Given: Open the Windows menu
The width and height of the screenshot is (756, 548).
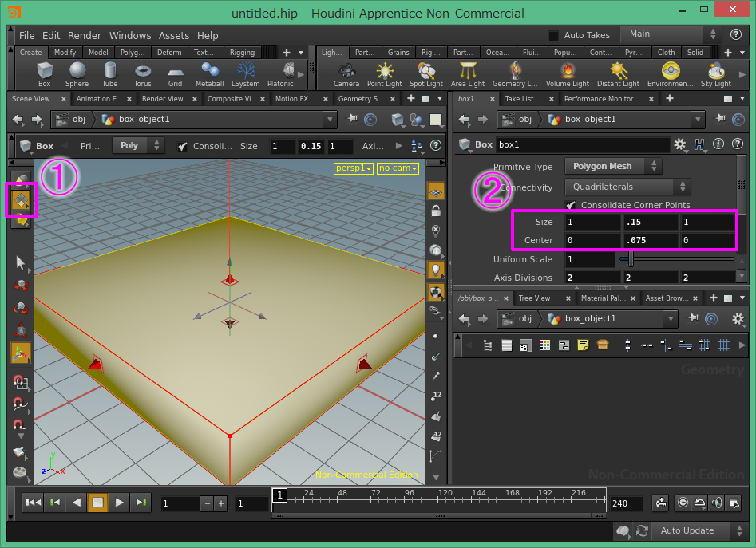Looking at the screenshot, I should pos(130,35).
